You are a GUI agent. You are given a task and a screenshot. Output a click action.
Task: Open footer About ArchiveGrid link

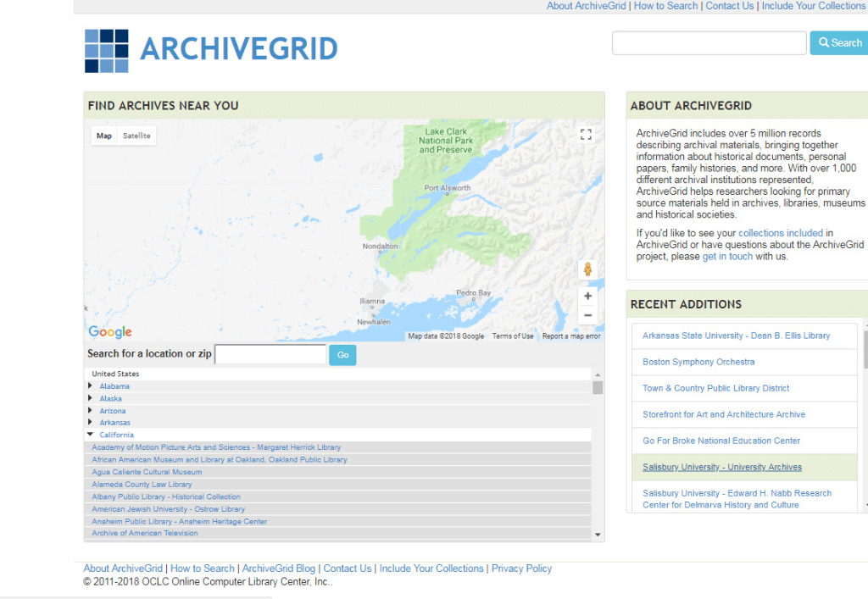123,568
